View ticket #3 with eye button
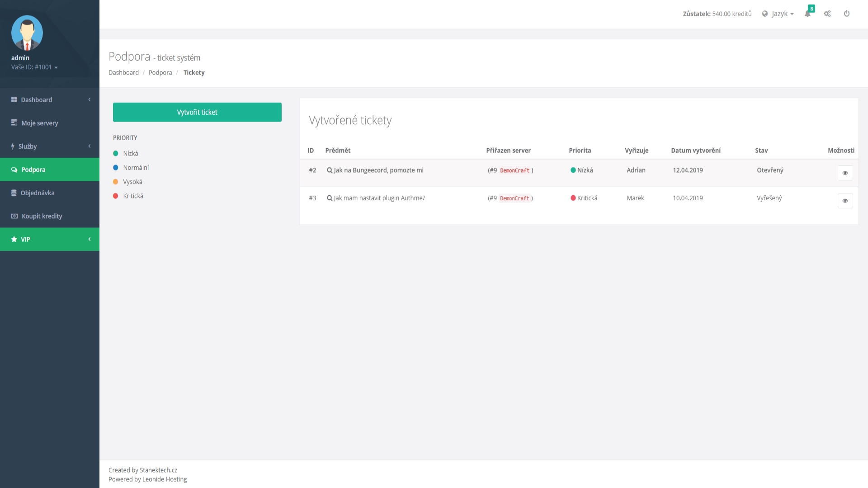868x488 pixels. (x=845, y=201)
